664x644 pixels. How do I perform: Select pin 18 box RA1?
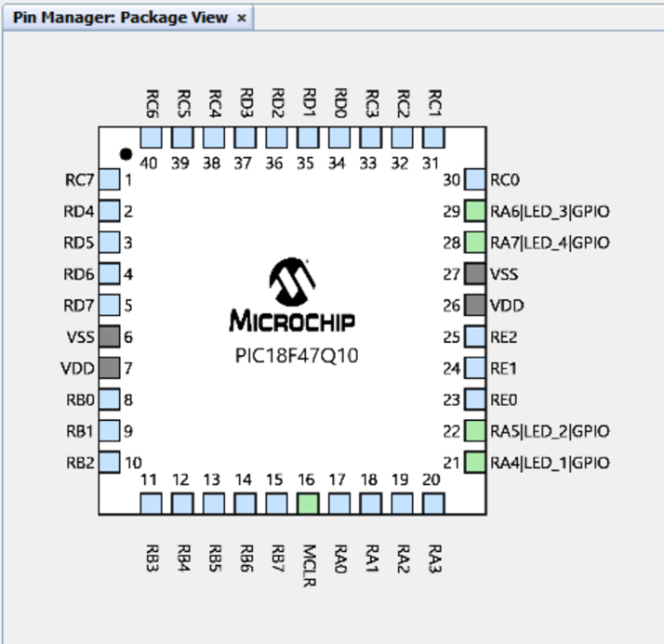(x=370, y=504)
